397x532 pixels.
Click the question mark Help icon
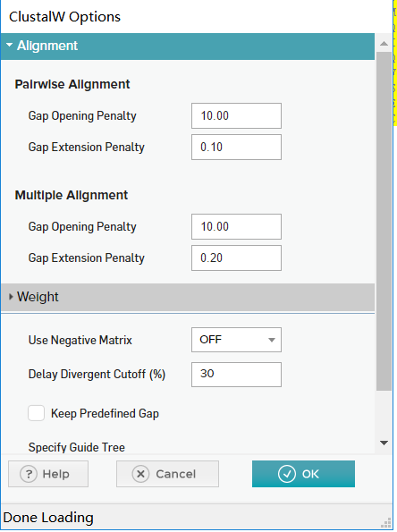tap(29, 474)
